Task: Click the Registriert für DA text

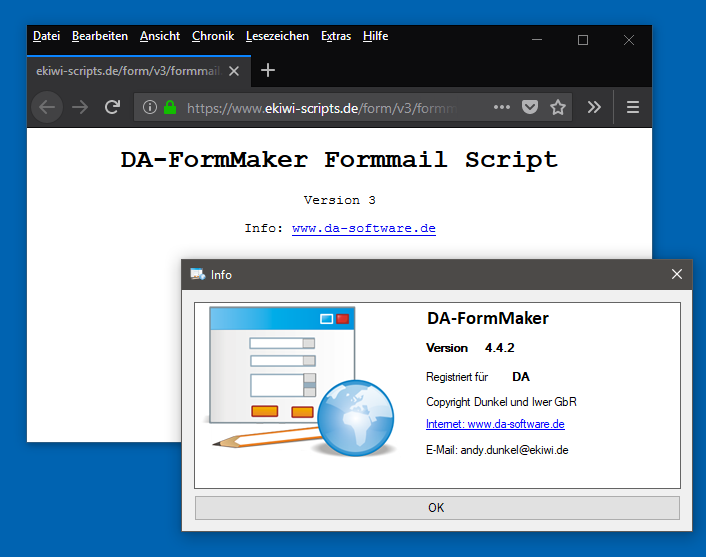Action: (x=478, y=376)
